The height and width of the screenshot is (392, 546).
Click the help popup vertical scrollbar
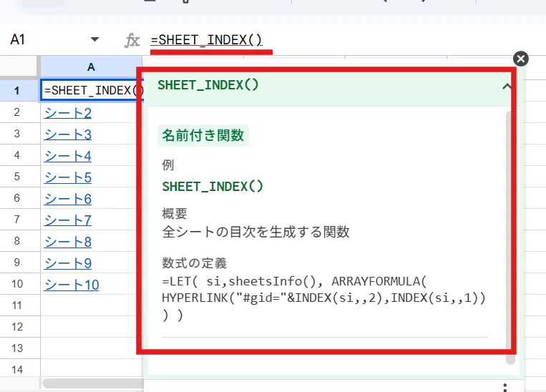tap(510, 237)
